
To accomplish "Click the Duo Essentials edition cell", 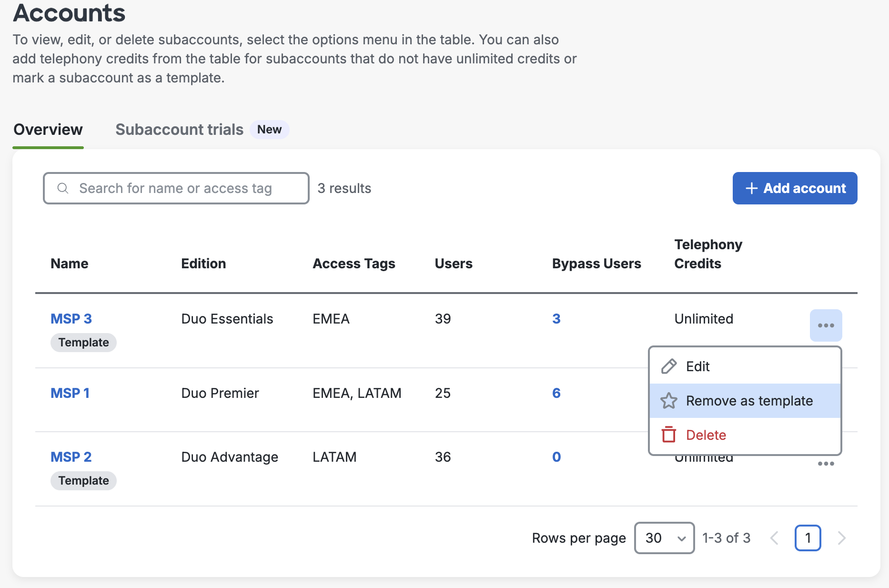I will pos(227,319).
